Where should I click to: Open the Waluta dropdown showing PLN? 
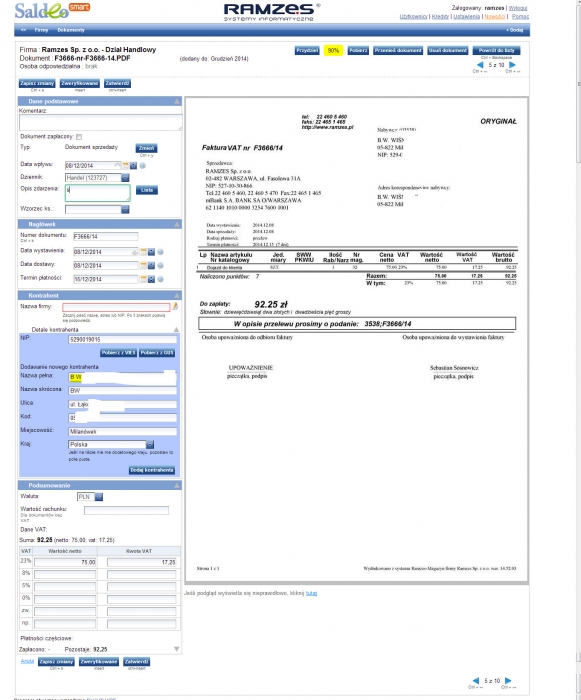point(99,497)
